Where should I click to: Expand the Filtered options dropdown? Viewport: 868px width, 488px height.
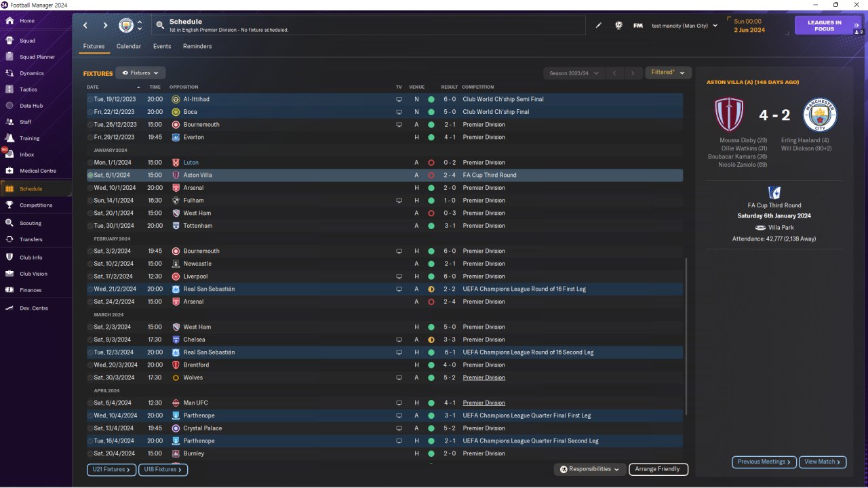[x=668, y=73]
